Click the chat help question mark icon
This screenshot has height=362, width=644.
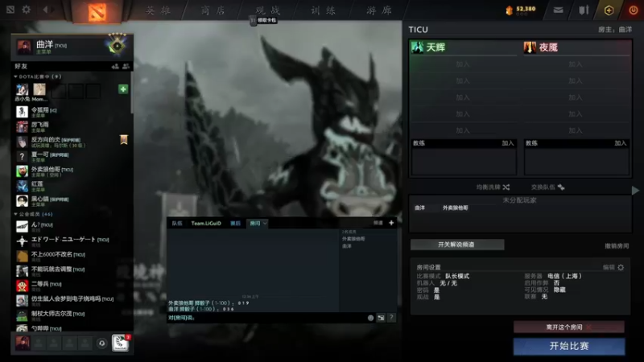coord(391,318)
